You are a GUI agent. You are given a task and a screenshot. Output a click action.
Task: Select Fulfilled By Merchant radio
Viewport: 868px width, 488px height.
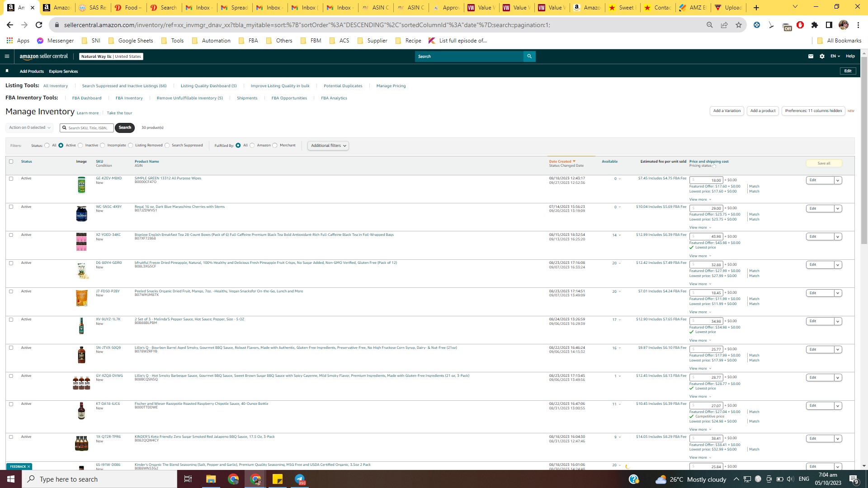275,145
